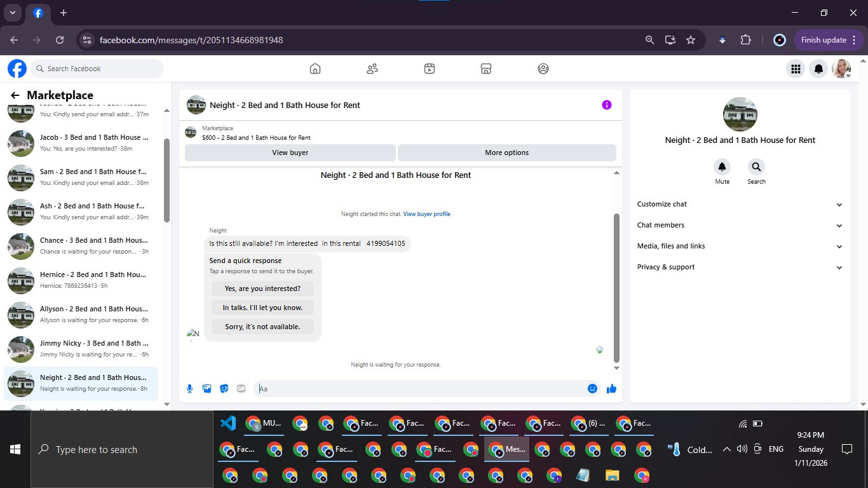Send quick response 'Yes, are you interested?'
The image size is (868, 488).
[262, 288]
